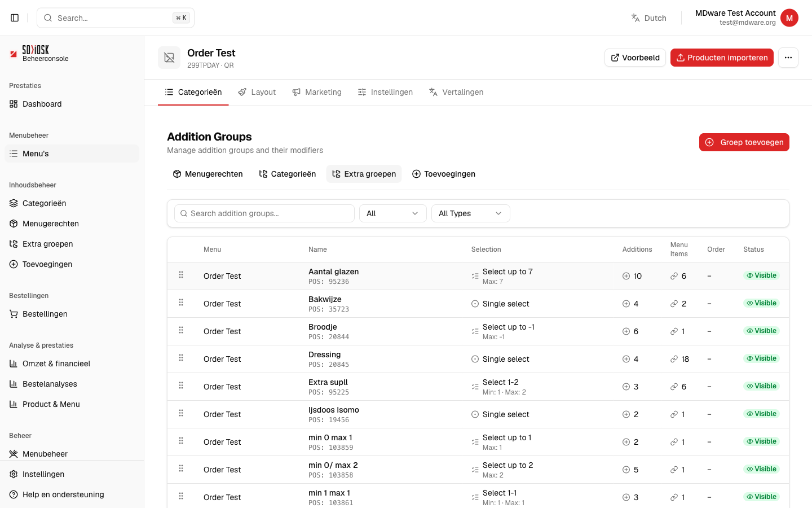Click the single select icon in Bakwijze row
The height and width of the screenshot is (508, 812).
click(475, 304)
